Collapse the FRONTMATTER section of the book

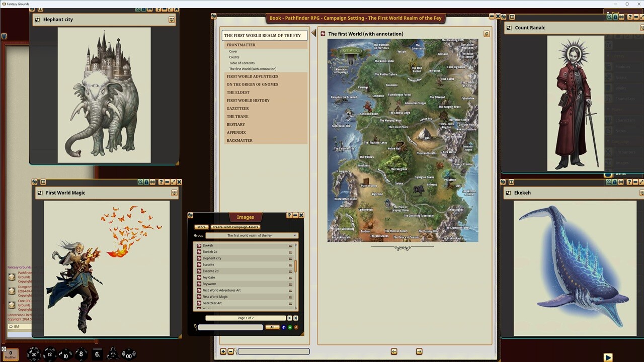point(241,45)
